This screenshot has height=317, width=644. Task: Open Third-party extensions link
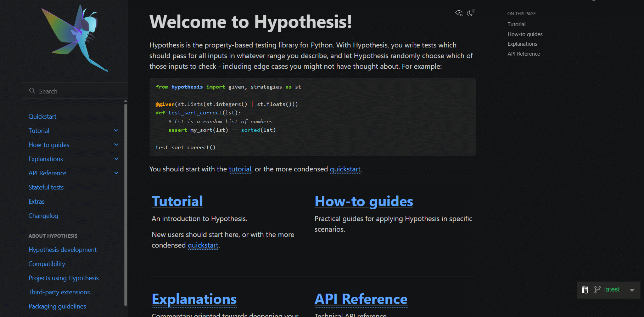click(x=59, y=292)
